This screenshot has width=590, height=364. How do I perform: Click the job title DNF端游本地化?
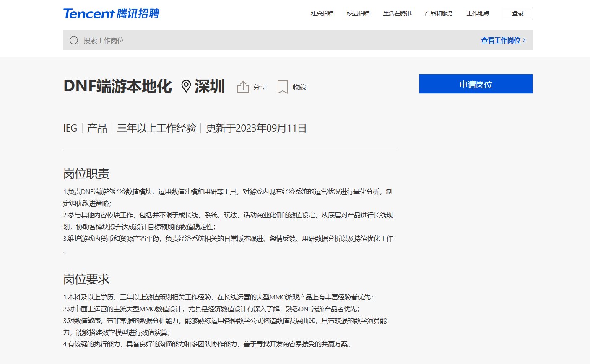[x=118, y=86]
